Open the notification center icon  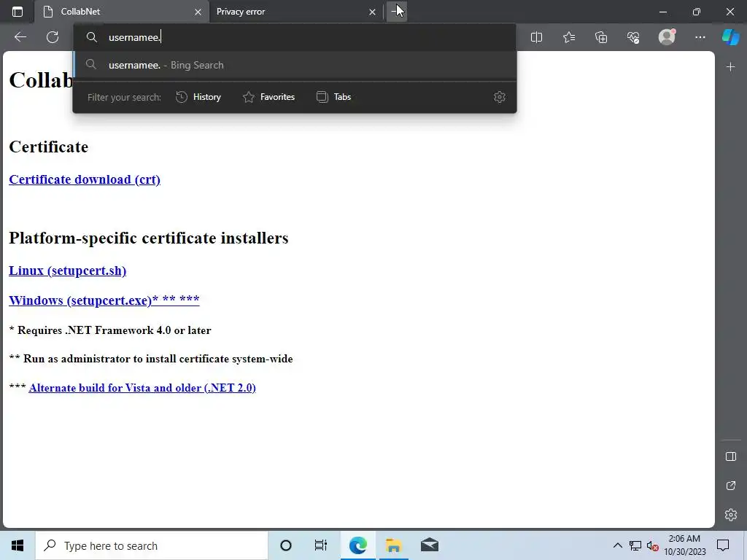coord(723,545)
